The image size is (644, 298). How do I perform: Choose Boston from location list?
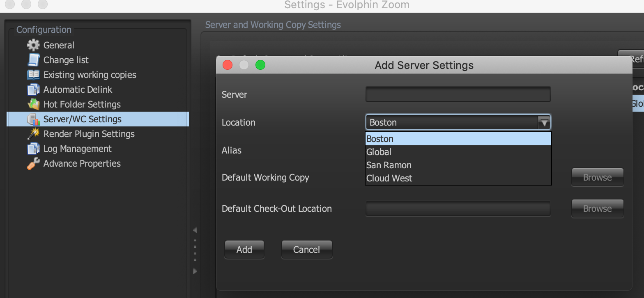click(458, 139)
